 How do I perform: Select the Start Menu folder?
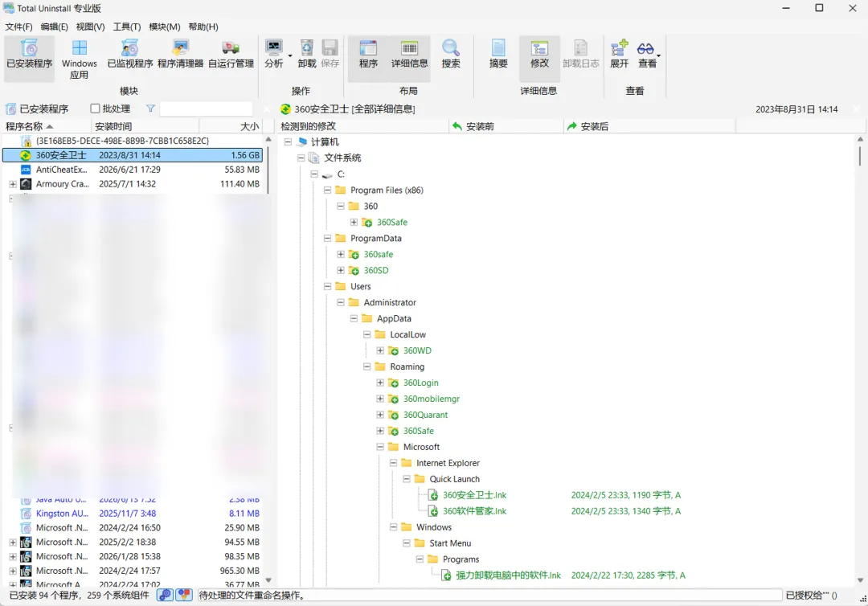[450, 543]
